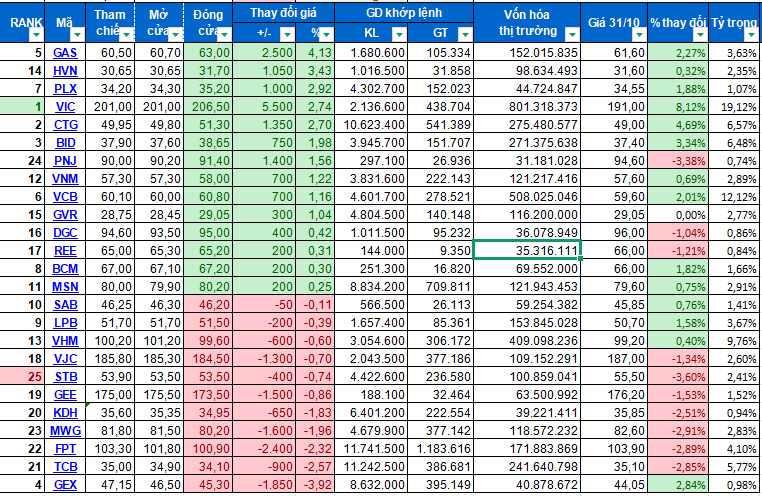Open the LPB ticker link
Viewport: 762px width, 496px height.
point(65,322)
